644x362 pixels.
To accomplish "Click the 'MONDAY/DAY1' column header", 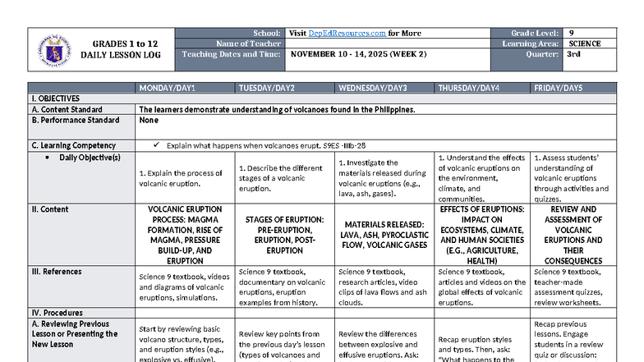I will [185, 88].
